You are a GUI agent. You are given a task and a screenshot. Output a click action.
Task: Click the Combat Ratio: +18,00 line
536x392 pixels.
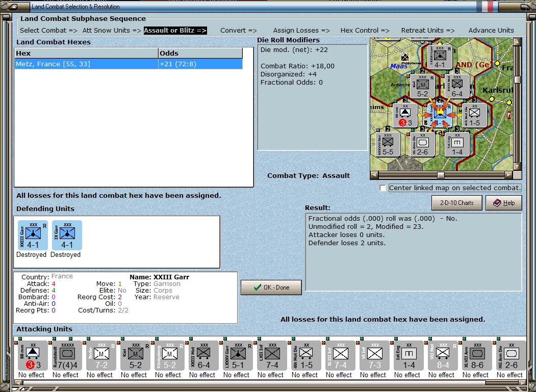[297, 66]
